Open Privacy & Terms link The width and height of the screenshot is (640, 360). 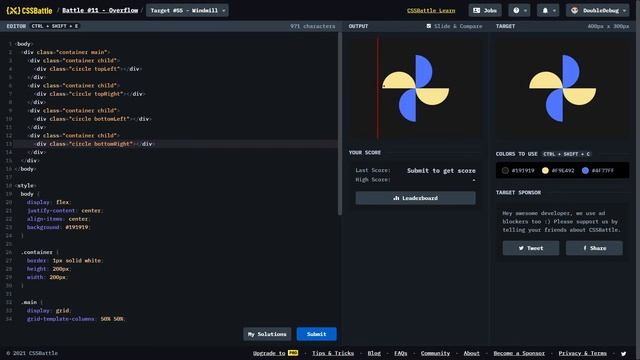tap(582, 353)
